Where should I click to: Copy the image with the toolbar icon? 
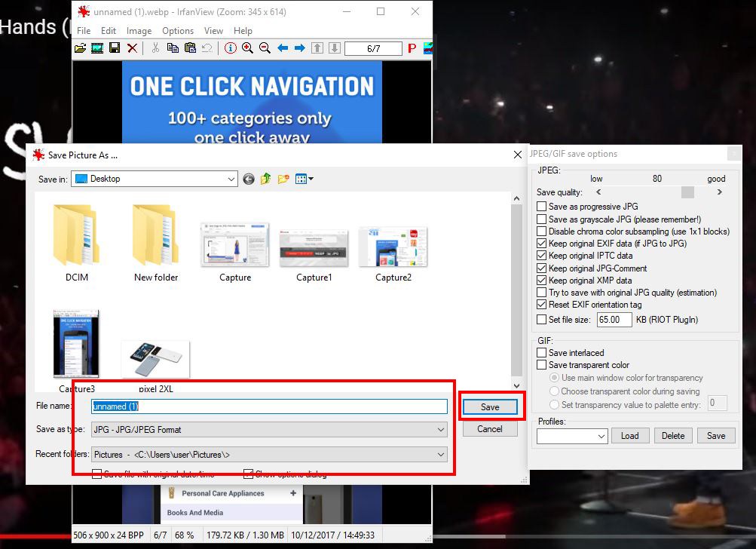coord(174,48)
